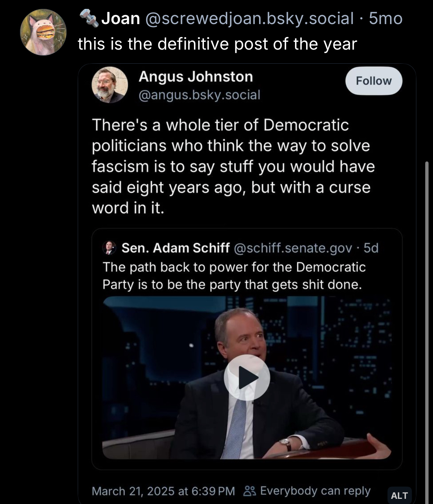Click the 'Everybody can reply' label
433x504 pixels.
click(315, 491)
